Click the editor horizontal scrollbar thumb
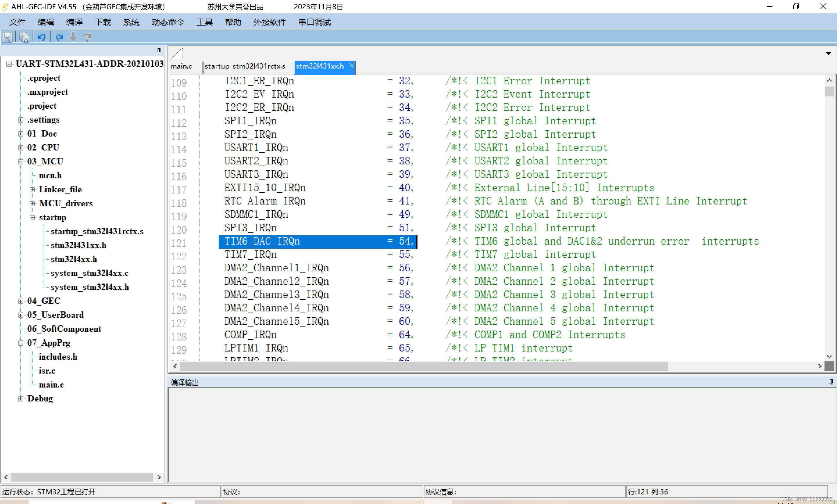This screenshot has height=504, width=837. click(423, 366)
